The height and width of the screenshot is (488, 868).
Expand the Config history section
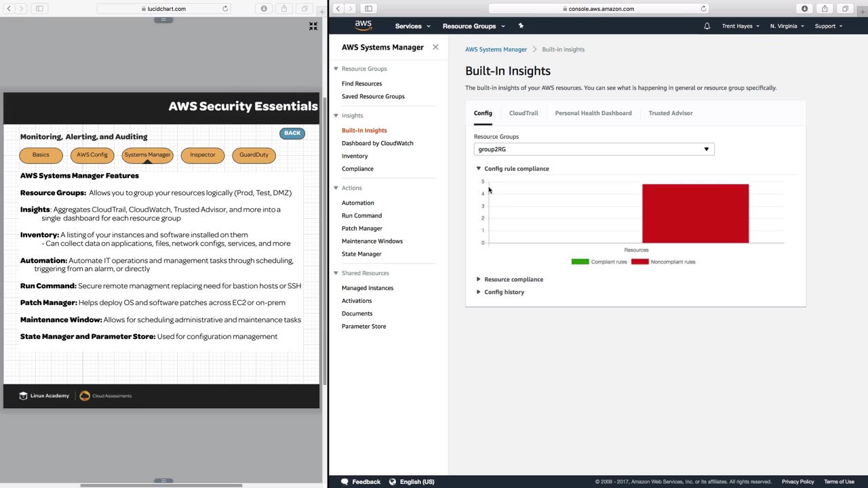coord(479,292)
